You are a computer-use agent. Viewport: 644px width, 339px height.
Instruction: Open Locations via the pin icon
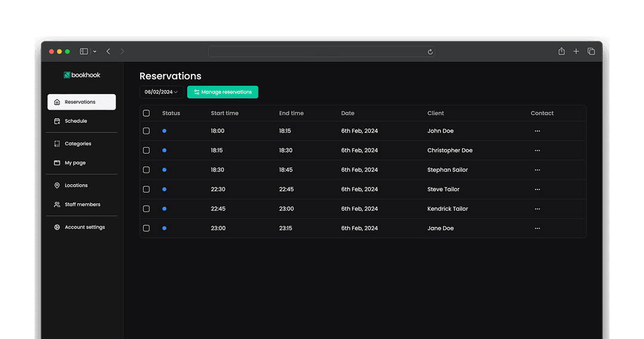point(57,185)
